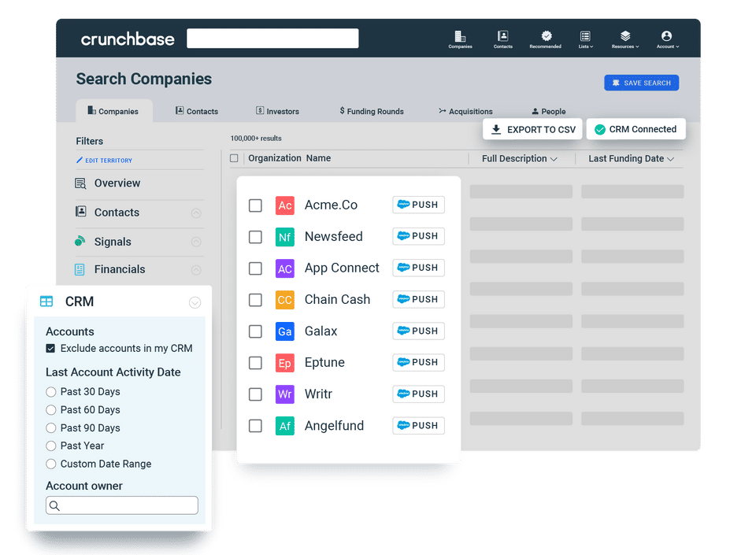
Task: Click the Account owner search field
Action: 122,505
